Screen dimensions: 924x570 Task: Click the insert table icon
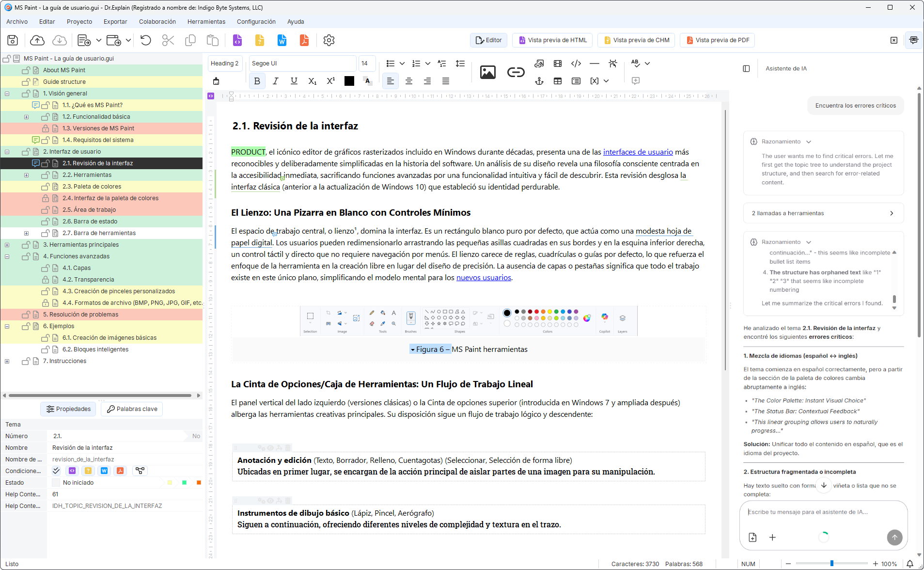coord(558,81)
